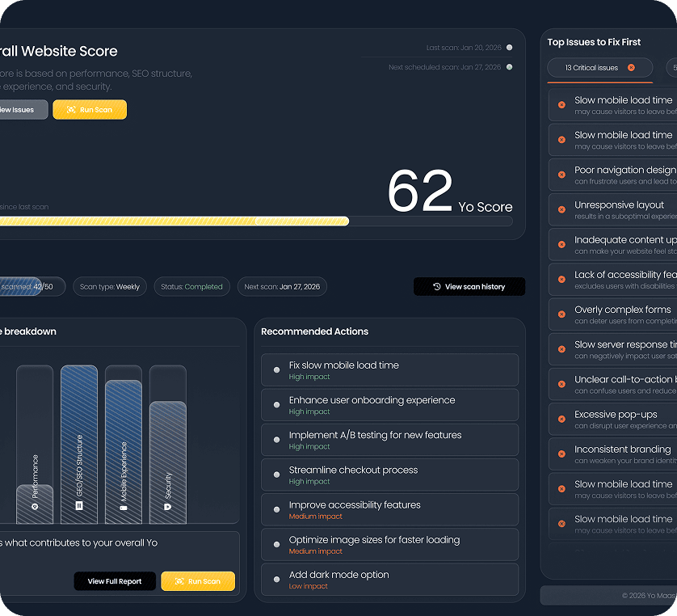677x616 pixels.
Task: Open the Excessive pop-ups issue
Action: pyautogui.click(x=612, y=419)
